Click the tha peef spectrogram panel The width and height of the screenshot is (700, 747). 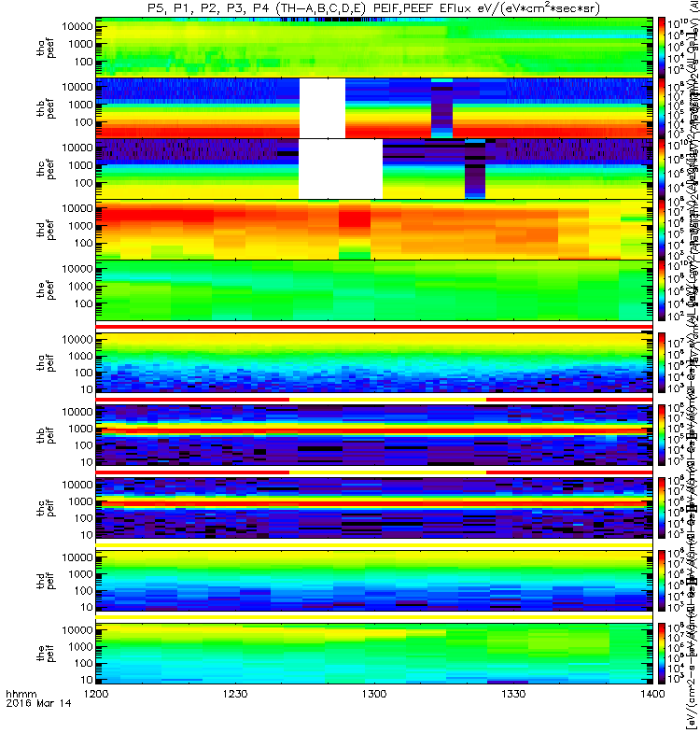pos(374,48)
